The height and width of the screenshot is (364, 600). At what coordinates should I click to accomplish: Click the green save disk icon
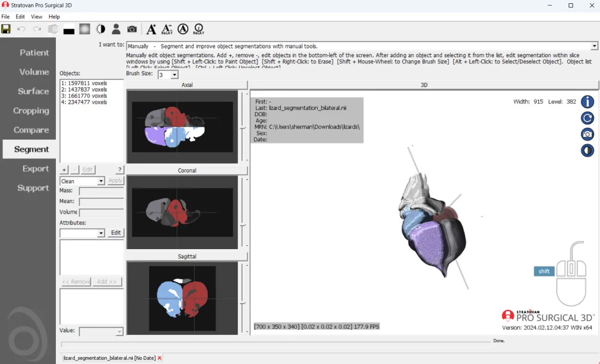6,30
